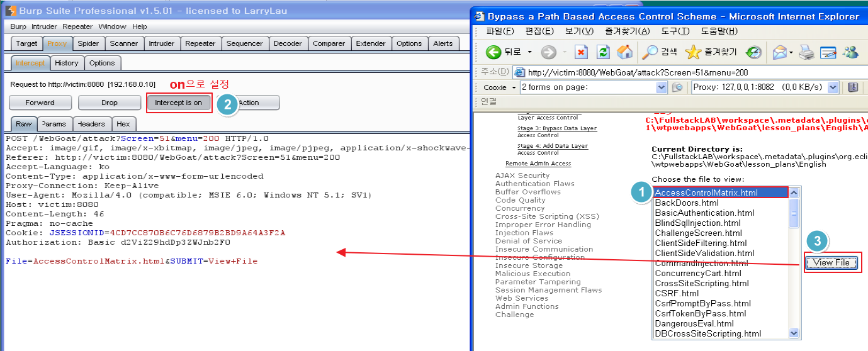Click the IE Mail envelope icon
Image resolution: width=868 pixels, height=351 pixels.
coord(780,52)
